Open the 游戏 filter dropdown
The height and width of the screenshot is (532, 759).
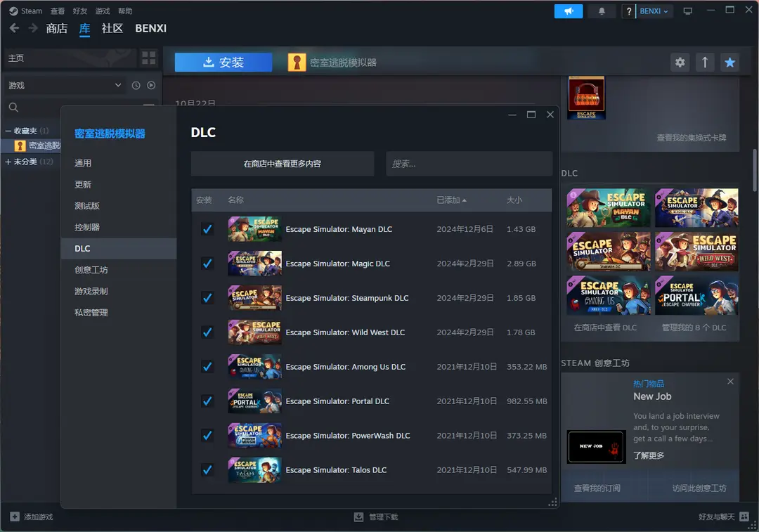65,85
